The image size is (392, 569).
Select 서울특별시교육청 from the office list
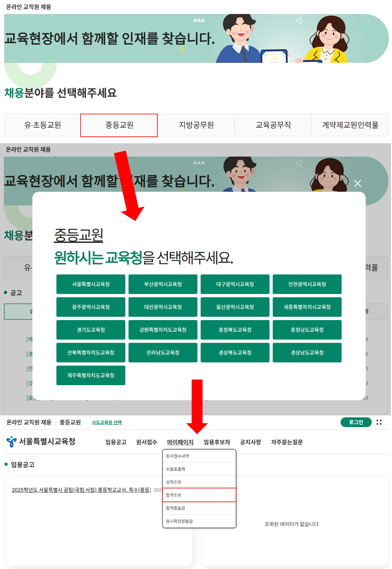click(91, 284)
